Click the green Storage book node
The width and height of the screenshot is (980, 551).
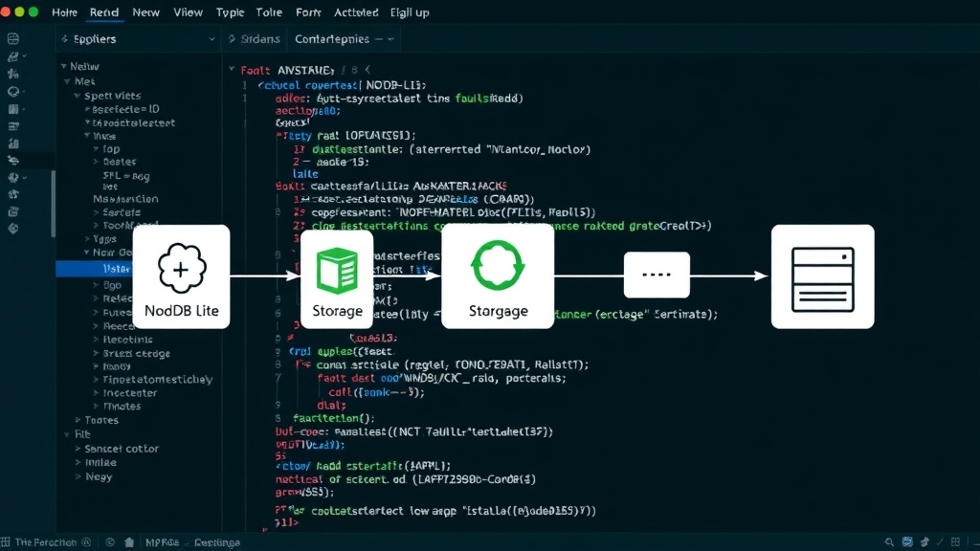point(338,279)
